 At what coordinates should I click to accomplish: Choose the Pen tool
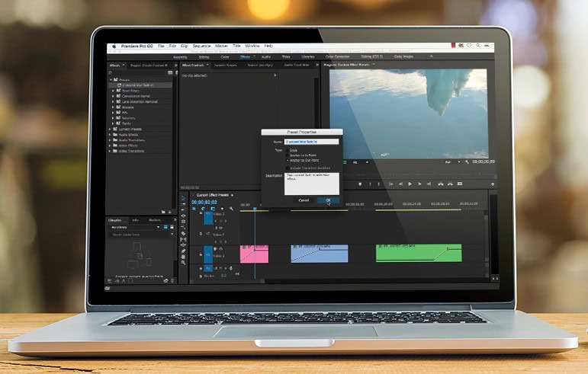[183, 251]
